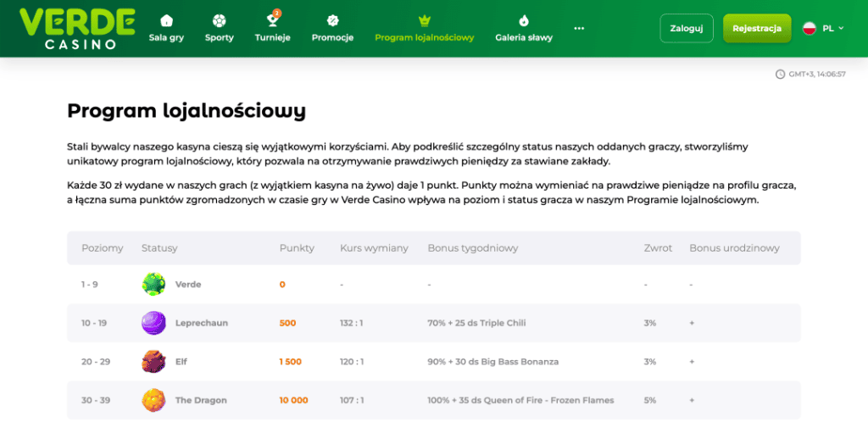Click the Leprechaun status name

[x=202, y=323]
